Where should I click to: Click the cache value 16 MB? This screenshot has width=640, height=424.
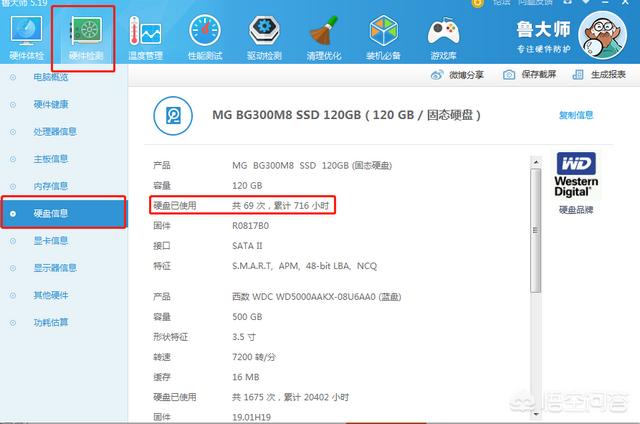[x=246, y=377]
